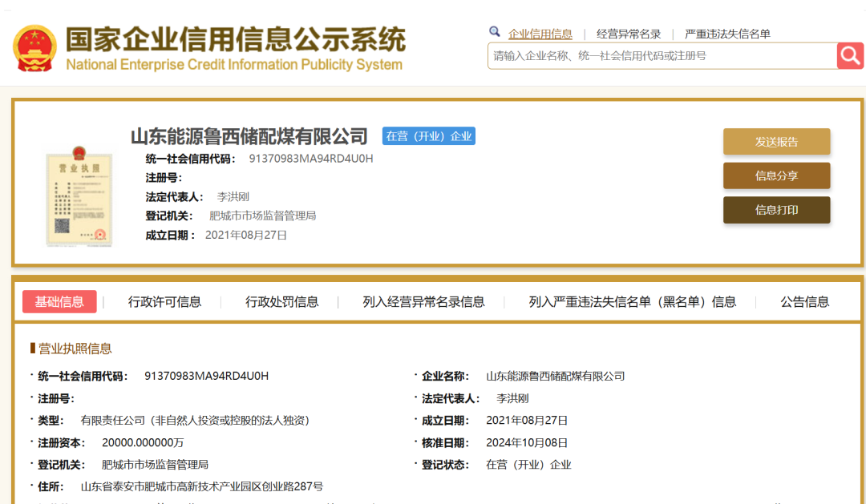Open the 经营异常名录 link
The height and width of the screenshot is (504, 866).
pyautogui.click(x=629, y=34)
